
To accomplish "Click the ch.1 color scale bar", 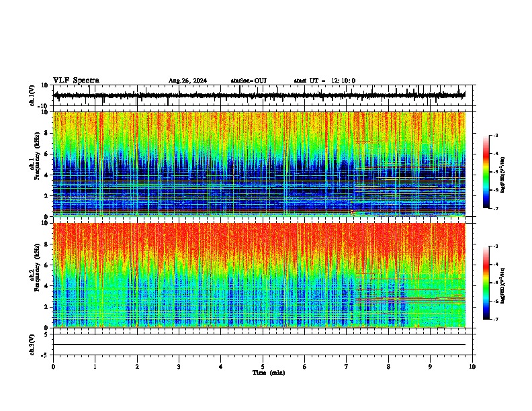I will [486, 172].
